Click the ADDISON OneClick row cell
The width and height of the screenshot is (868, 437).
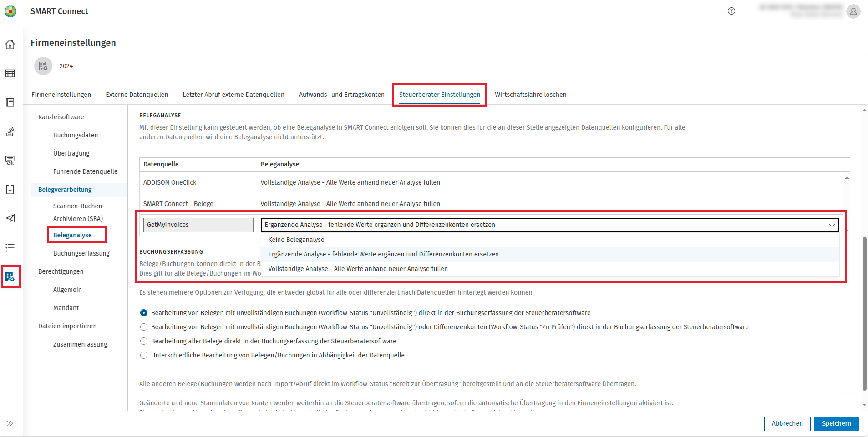tap(170, 182)
